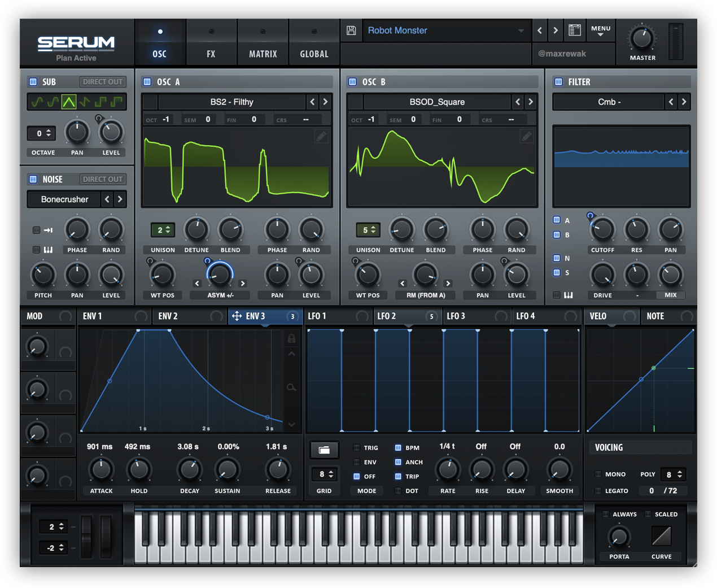The height and width of the screenshot is (588, 717).
Task: Click the filter MIX label button
Action: pos(670,295)
